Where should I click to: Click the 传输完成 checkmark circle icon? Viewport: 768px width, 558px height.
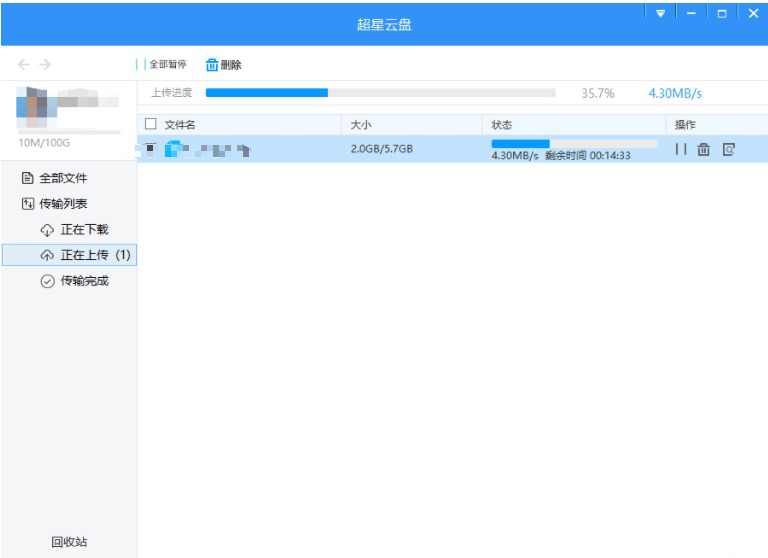click(x=47, y=281)
